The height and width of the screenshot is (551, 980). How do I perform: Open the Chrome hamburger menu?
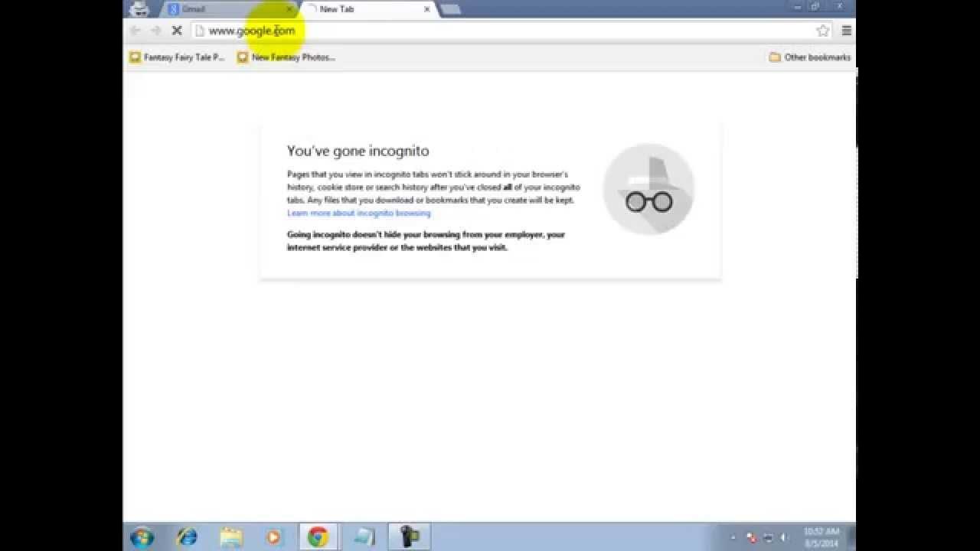(846, 31)
